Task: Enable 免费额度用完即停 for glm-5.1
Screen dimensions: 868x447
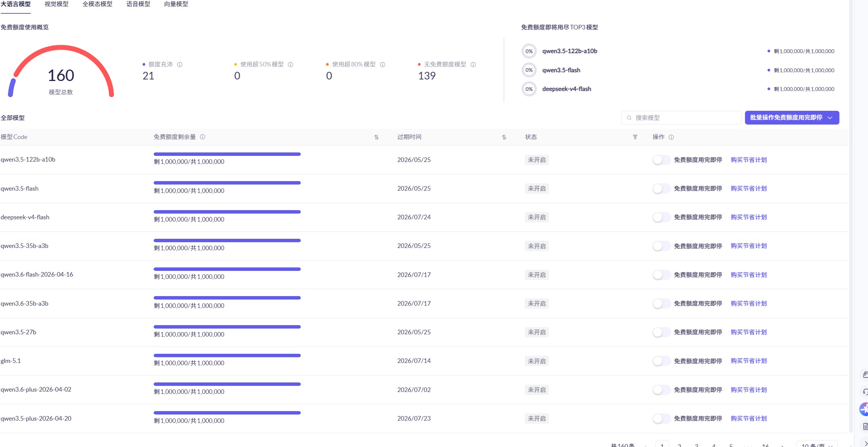Action: click(x=662, y=361)
